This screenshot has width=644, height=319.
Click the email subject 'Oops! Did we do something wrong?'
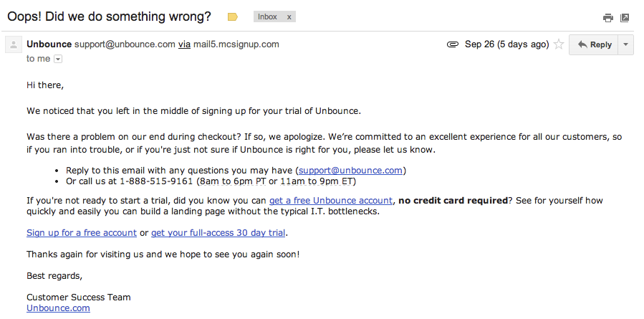click(109, 16)
